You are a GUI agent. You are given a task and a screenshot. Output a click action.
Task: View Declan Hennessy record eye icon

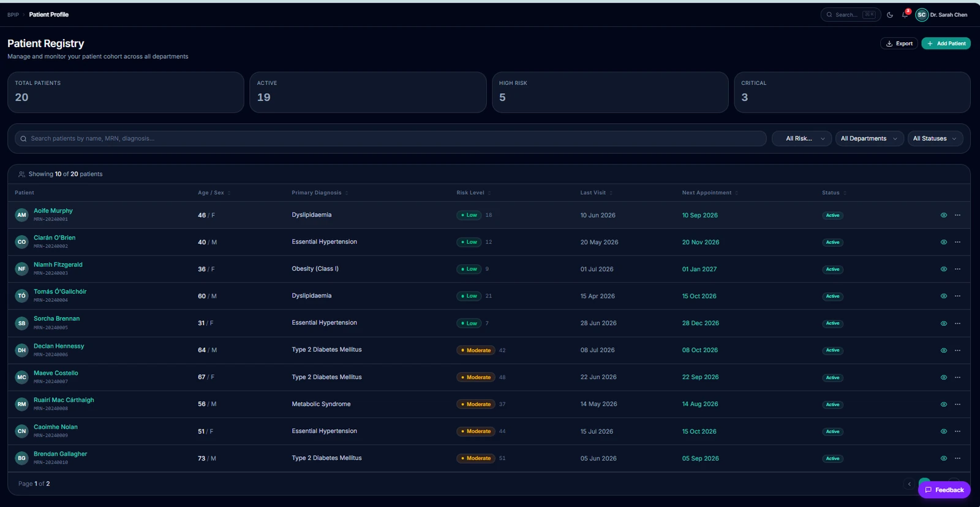(944, 350)
